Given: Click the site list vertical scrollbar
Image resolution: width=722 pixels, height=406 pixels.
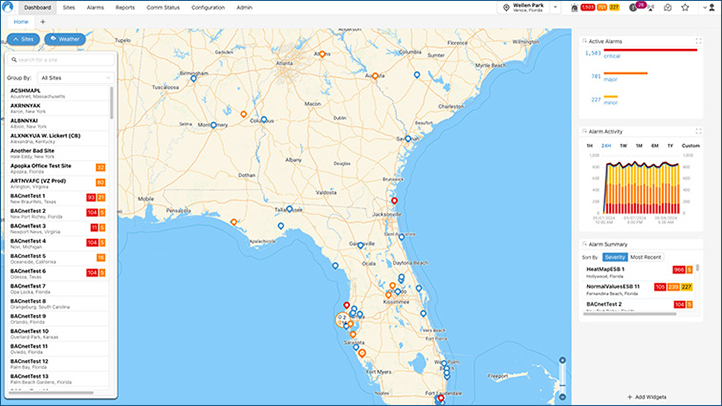Looking at the screenshot, I should 111,102.
